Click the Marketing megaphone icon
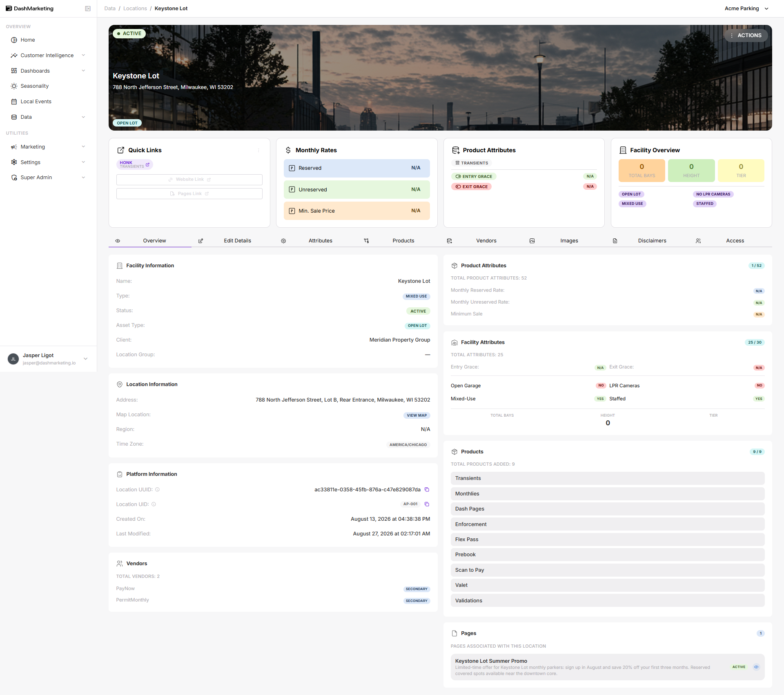784x695 pixels. tap(14, 147)
